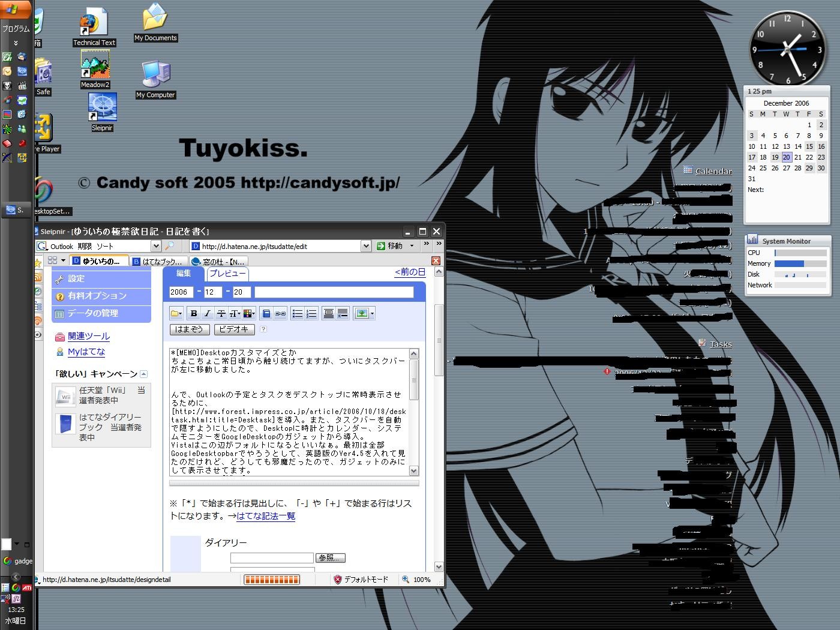
Task: Open the Sleipnir desktop shortcut icon
Action: point(102,113)
